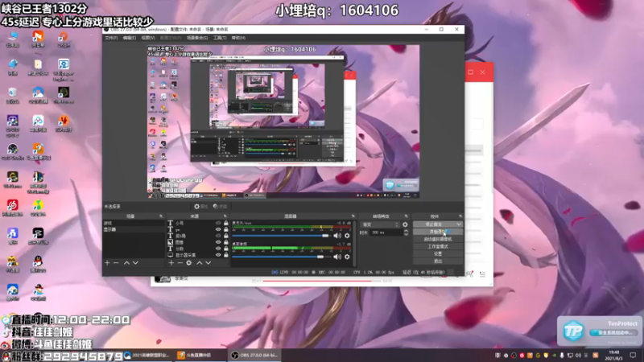The width and height of the screenshot is (644, 362).
Task: Expand the 停止推流 button dropdown arrow
Action: pos(458,224)
